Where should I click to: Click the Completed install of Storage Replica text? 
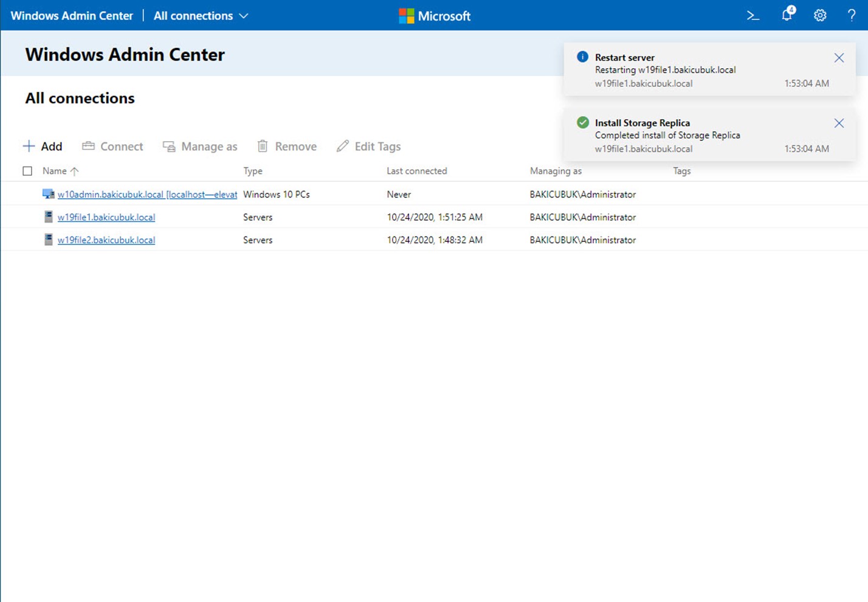[667, 135]
